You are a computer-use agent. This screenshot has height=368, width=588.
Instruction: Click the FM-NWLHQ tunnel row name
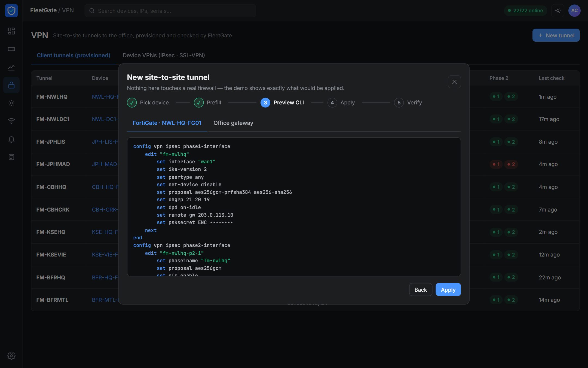pyautogui.click(x=52, y=97)
